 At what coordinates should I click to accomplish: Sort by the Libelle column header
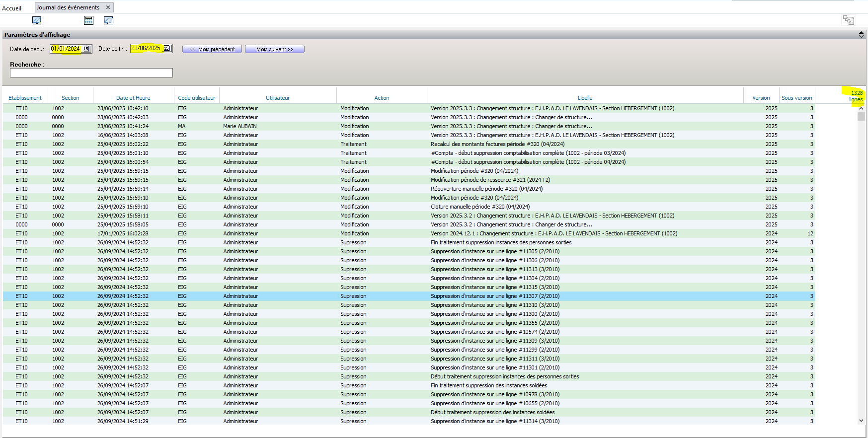[x=585, y=98]
